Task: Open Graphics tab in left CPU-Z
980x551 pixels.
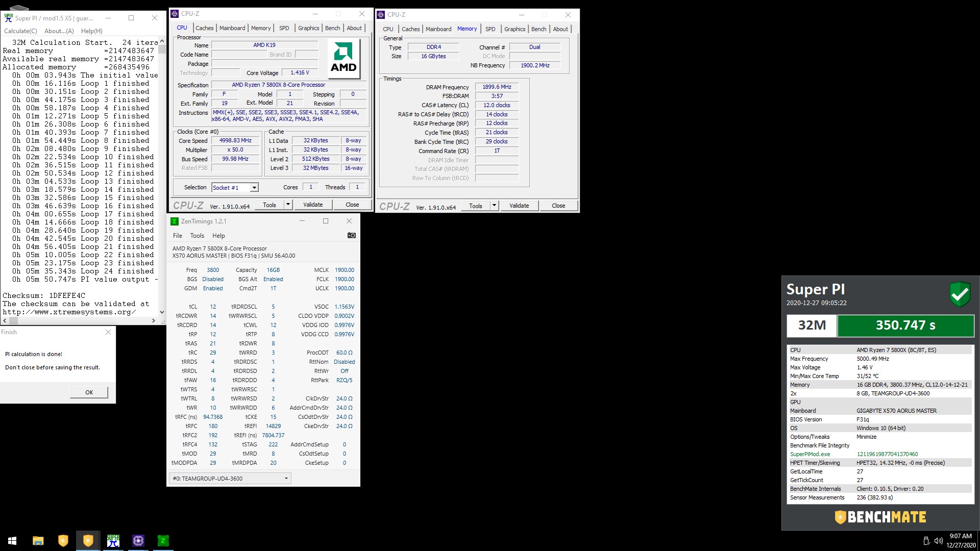Action: tap(308, 28)
